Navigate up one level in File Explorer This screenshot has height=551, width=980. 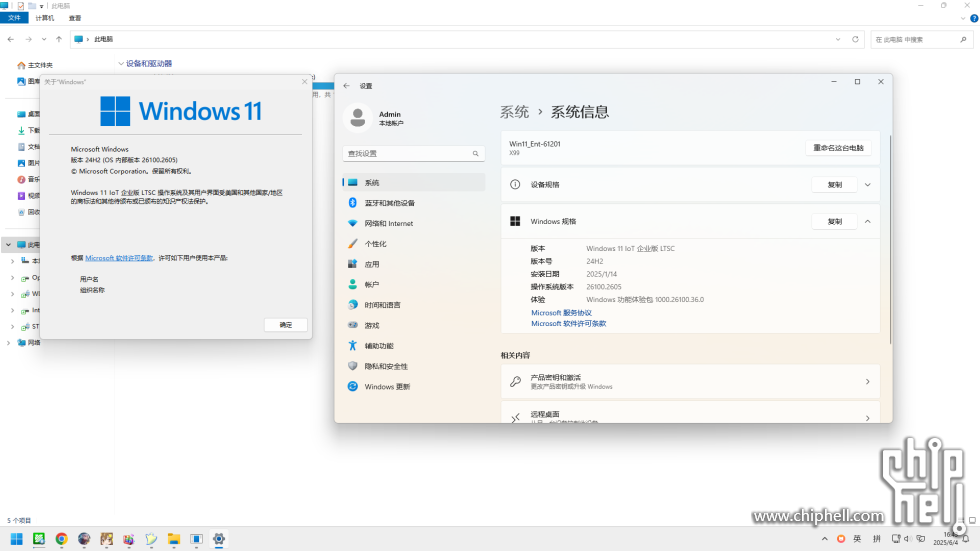click(59, 39)
